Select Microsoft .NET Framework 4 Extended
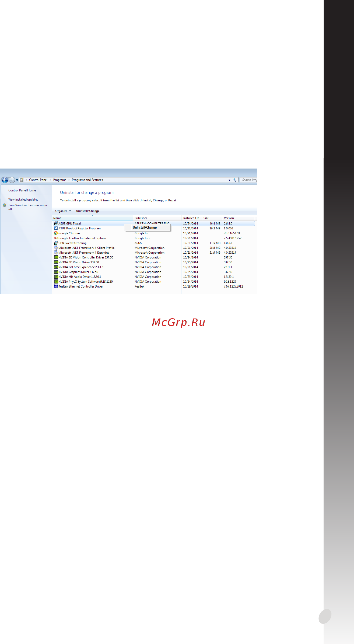The image size is (354, 644). click(x=84, y=253)
